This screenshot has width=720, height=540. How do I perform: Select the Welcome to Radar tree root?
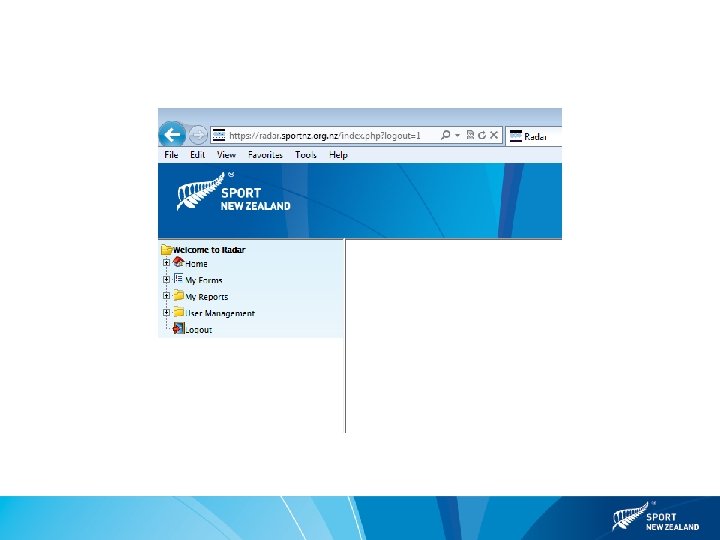pos(209,250)
